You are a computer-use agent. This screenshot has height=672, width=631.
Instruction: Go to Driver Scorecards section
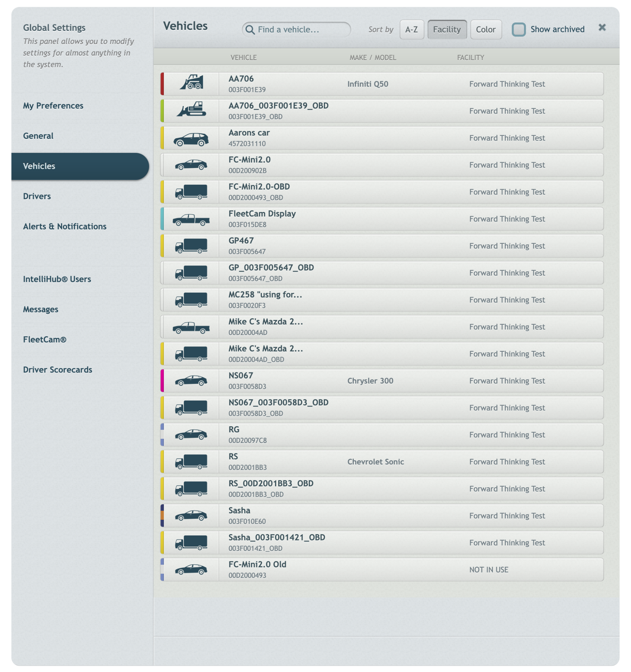pyautogui.click(x=57, y=369)
